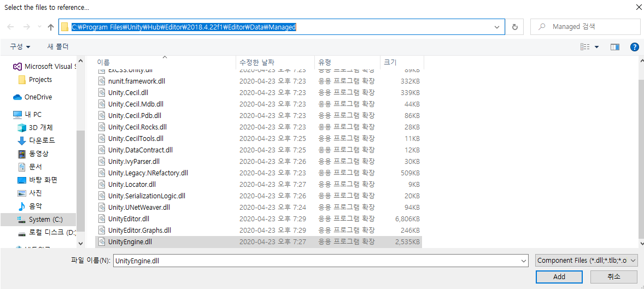Change the view layout icon
This screenshot has height=289, width=644.
pyautogui.click(x=585, y=47)
